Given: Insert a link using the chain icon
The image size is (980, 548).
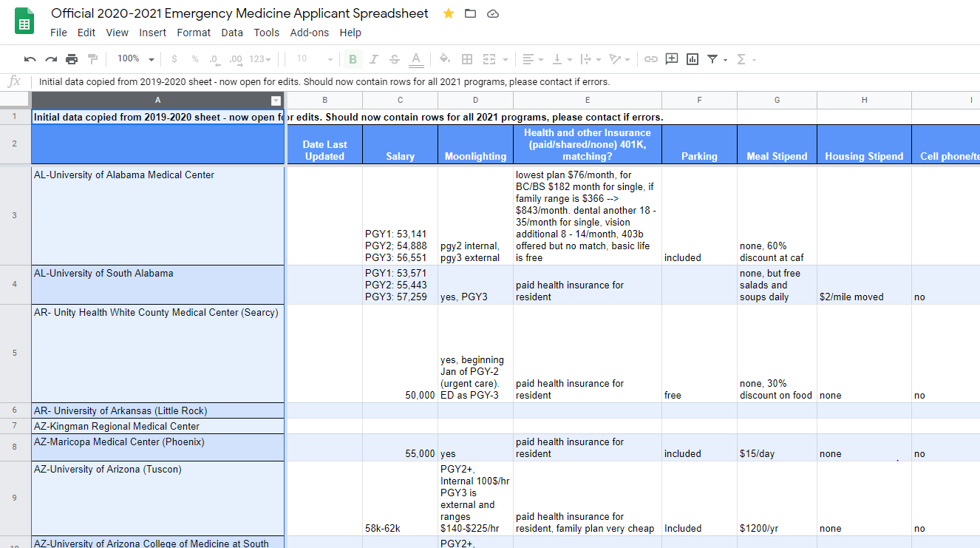Looking at the screenshot, I should tap(650, 59).
